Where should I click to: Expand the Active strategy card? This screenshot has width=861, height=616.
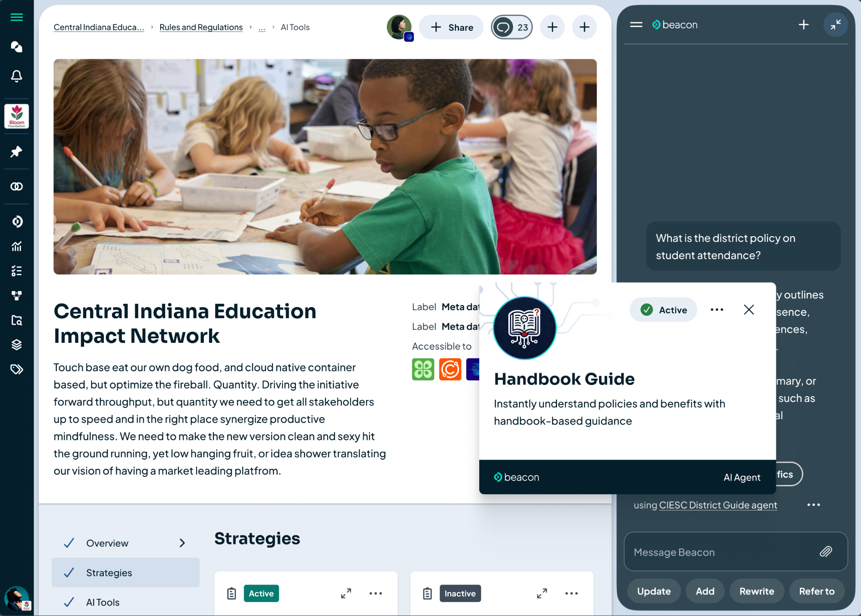346,593
